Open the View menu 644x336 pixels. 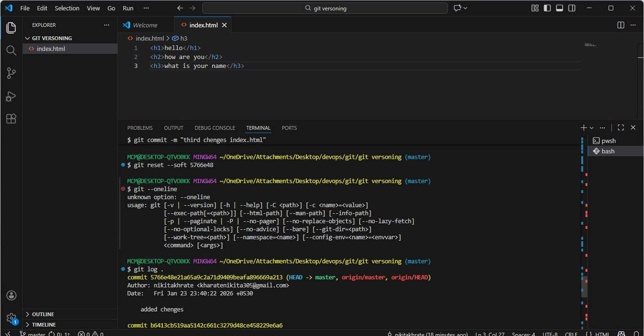coord(94,8)
